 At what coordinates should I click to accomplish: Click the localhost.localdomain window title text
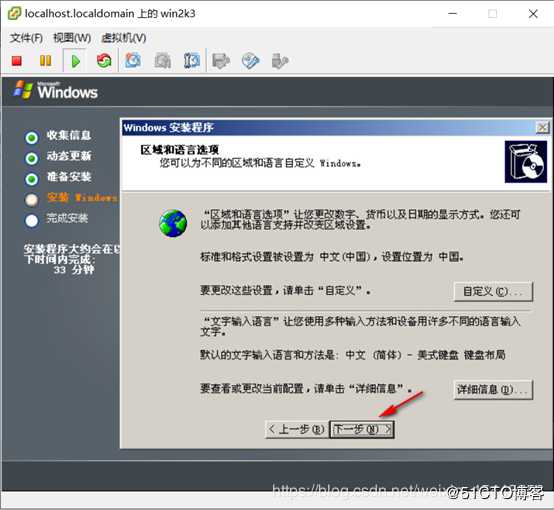pyautogui.click(x=110, y=13)
